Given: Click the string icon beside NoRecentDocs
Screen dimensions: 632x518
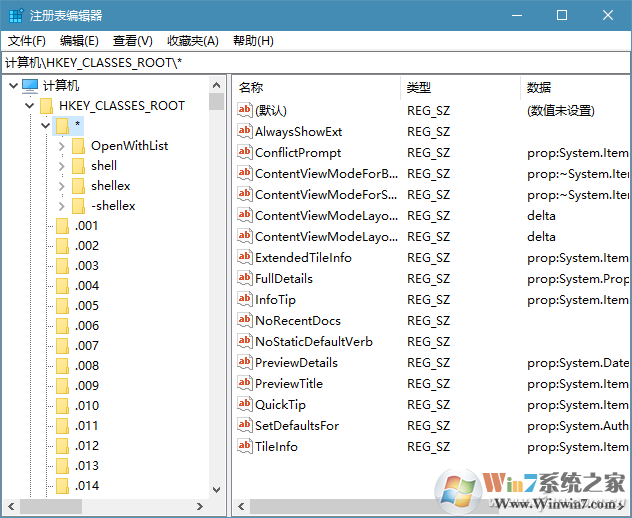Looking at the screenshot, I should 245,320.
